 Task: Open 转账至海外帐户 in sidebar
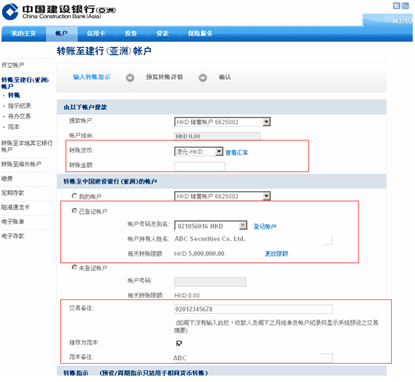[21, 164]
